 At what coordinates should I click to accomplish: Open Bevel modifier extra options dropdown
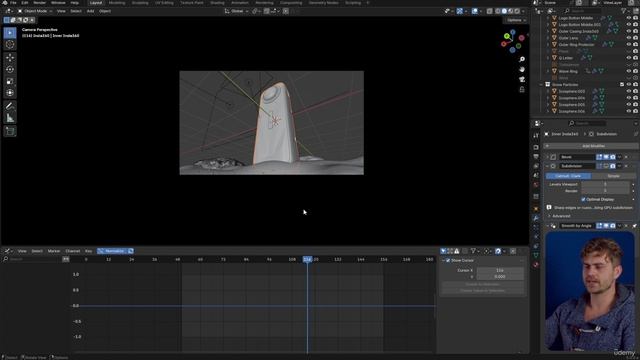click(x=620, y=157)
